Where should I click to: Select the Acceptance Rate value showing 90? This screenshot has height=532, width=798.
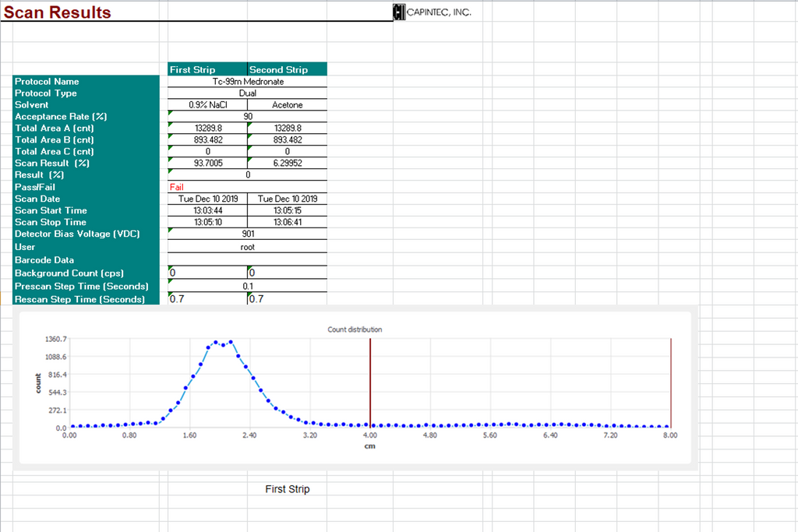[x=247, y=116]
